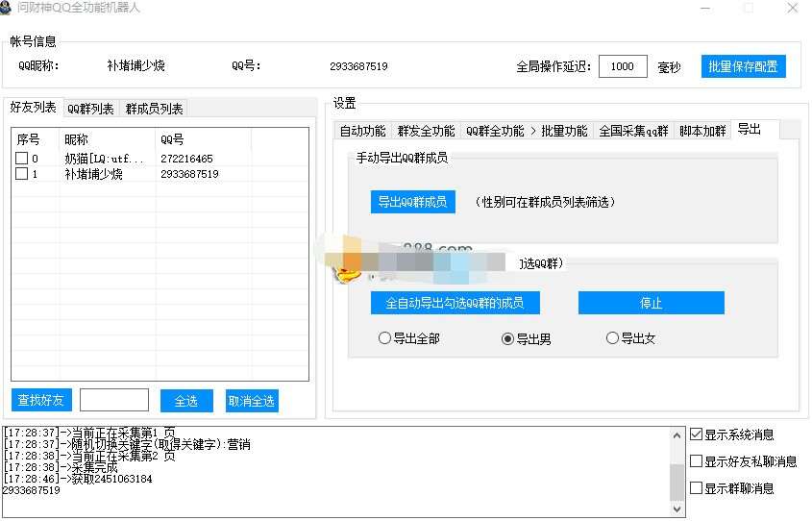Focus the 全局操作延迟 input field
This screenshot has height=521, width=812.
[623, 66]
